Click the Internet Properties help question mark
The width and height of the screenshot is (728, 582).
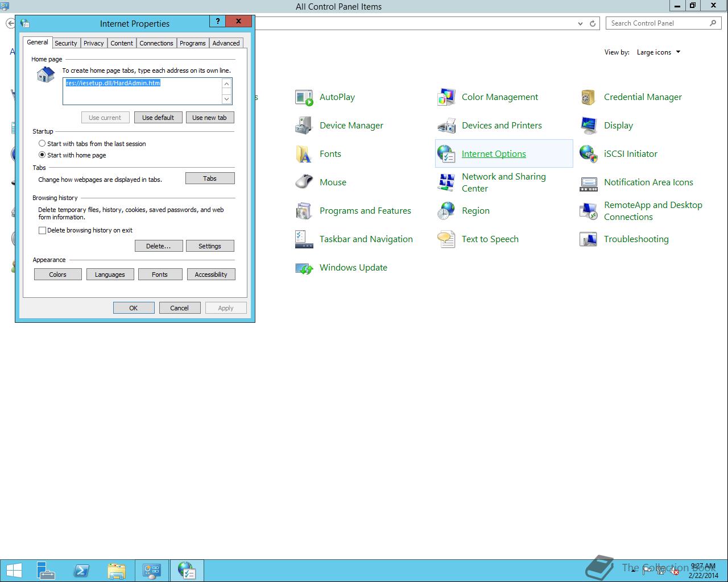point(217,21)
